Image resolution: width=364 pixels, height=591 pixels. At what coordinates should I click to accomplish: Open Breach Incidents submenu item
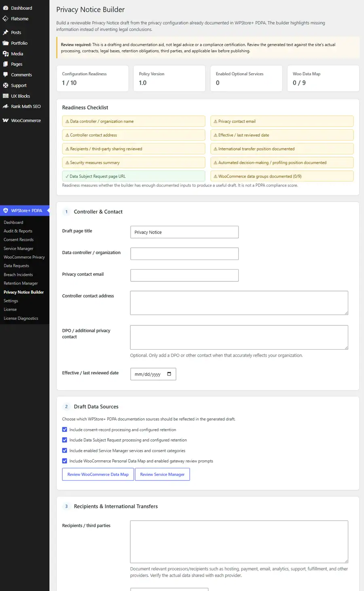pyautogui.click(x=18, y=274)
